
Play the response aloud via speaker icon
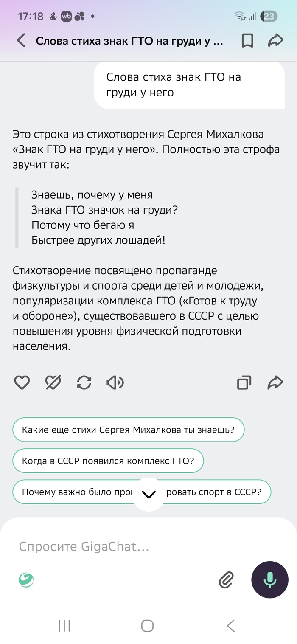point(115,382)
